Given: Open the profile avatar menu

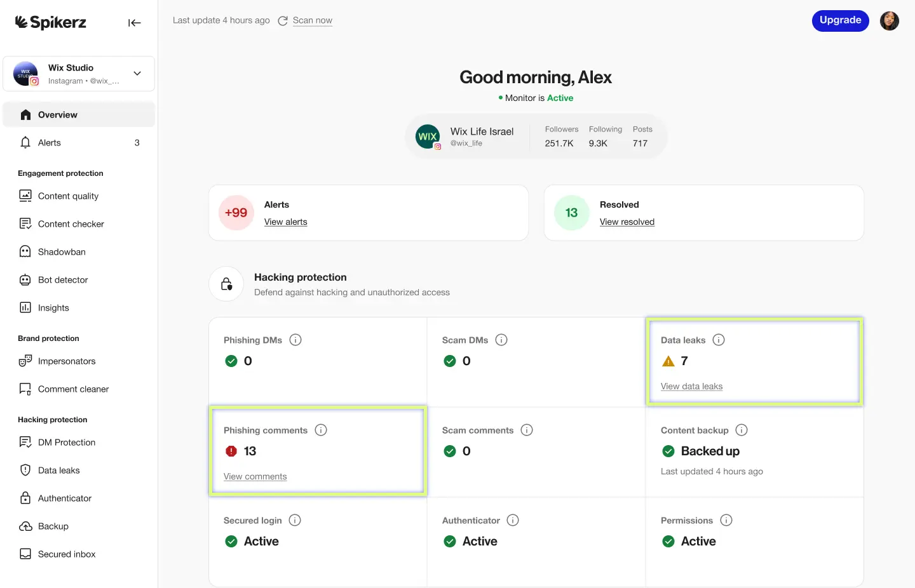Looking at the screenshot, I should pos(889,20).
